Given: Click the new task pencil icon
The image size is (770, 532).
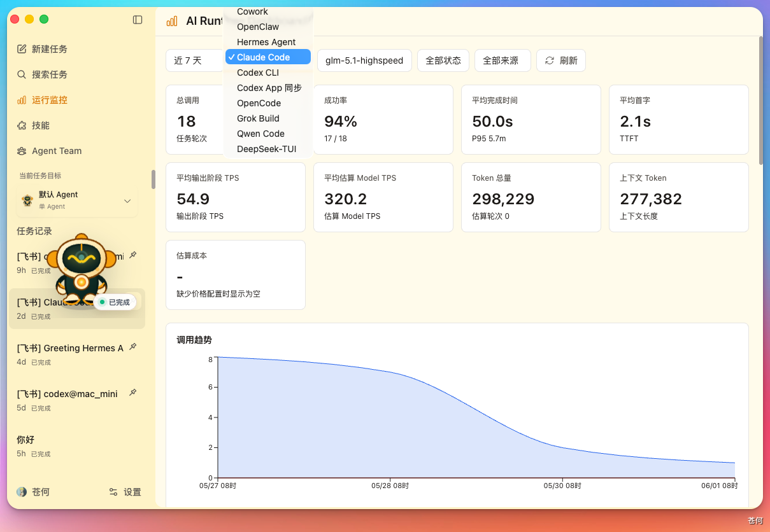Looking at the screenshot, I should point(22,49).
